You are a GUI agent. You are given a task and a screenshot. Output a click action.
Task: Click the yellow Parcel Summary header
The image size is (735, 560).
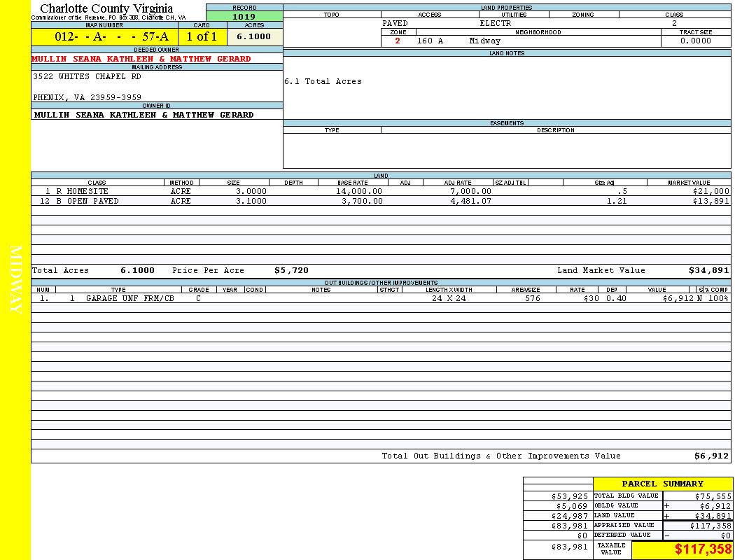pos(662,484)
